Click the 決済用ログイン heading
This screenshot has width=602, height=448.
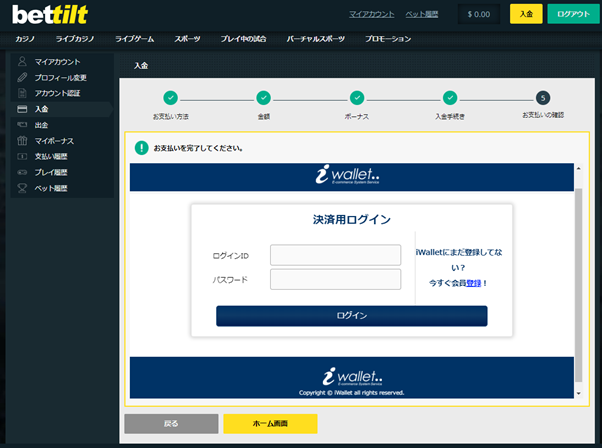pos(352,220)
